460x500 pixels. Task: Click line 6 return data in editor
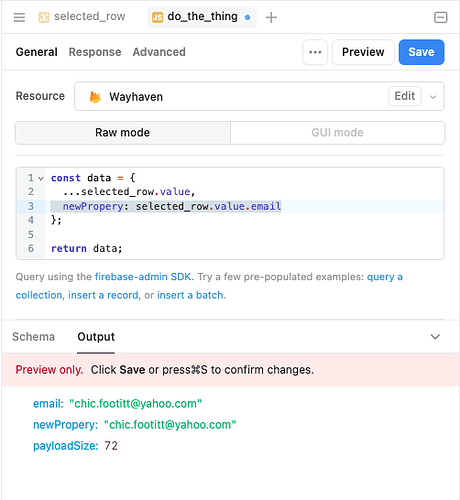(x=87, y=248)
